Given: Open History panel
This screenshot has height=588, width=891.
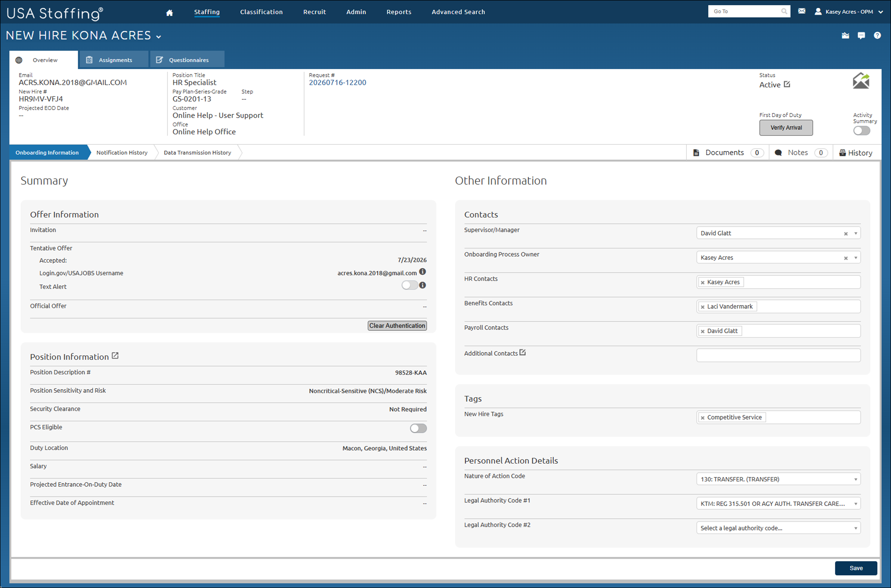Looking at the screenshot, I should [x=856, y=153].
